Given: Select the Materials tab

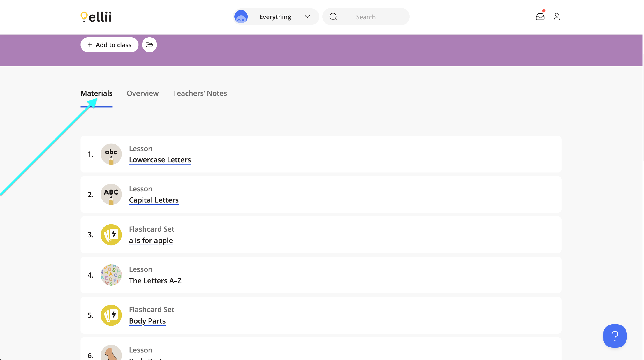Looking at the screenshot, I should pos(96,93).
